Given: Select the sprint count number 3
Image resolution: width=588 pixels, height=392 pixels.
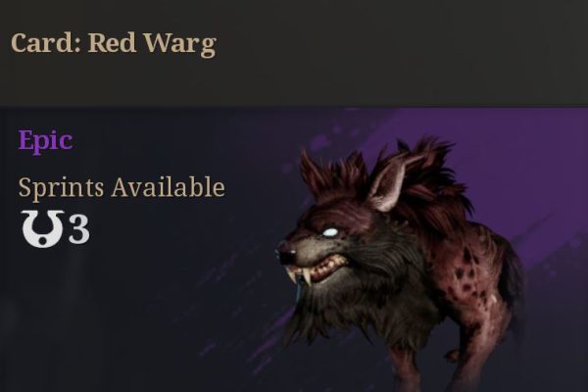Looking at the screenshot, I should point(78,229).
